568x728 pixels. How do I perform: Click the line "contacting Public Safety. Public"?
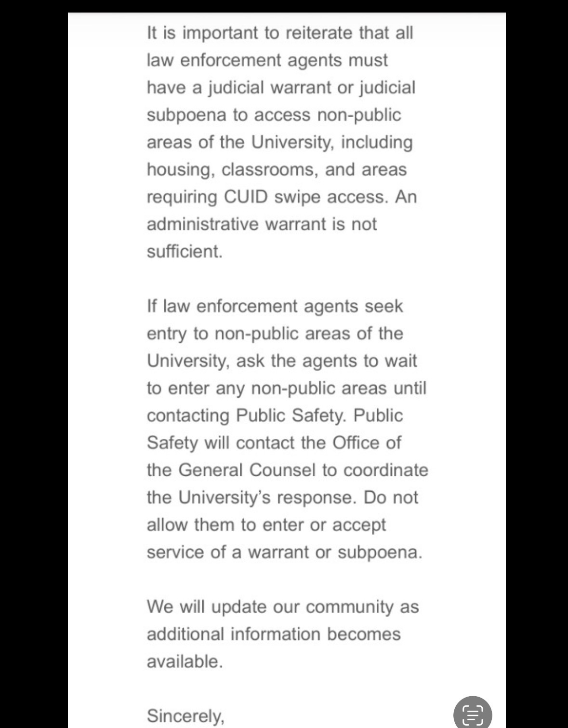(x=275, y=416)
